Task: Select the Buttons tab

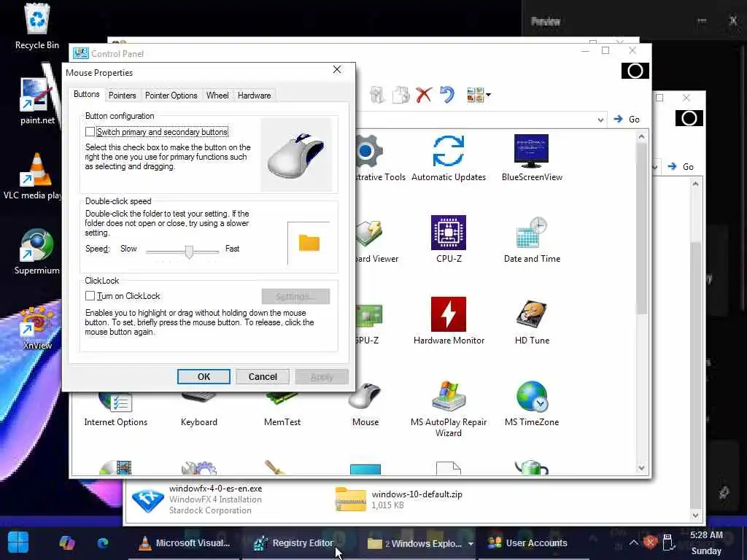Action: point(86,94)
